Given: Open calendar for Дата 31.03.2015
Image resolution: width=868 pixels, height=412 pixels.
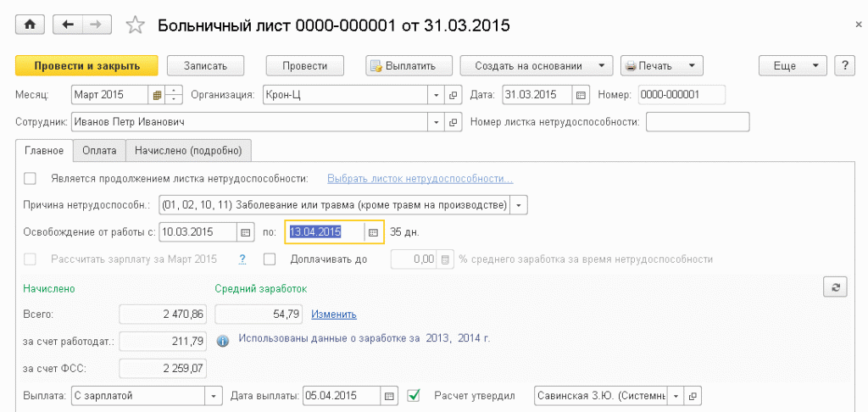Looking at the screenshot, I should (580, 95).
